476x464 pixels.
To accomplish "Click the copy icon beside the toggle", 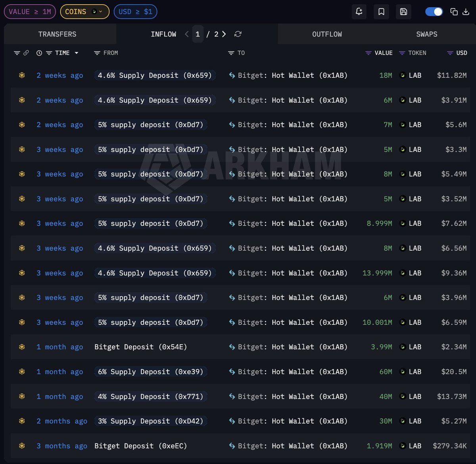I will point(454,12).
